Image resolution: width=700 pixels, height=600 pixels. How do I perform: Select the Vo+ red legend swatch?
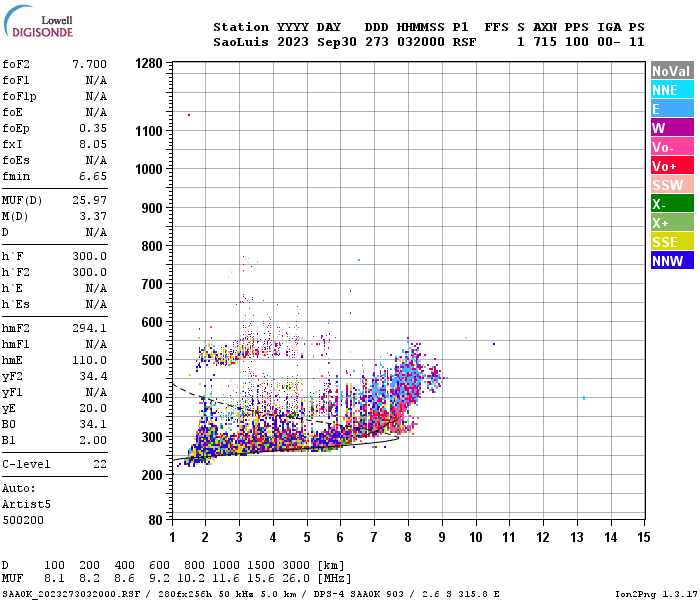(672, 166)
